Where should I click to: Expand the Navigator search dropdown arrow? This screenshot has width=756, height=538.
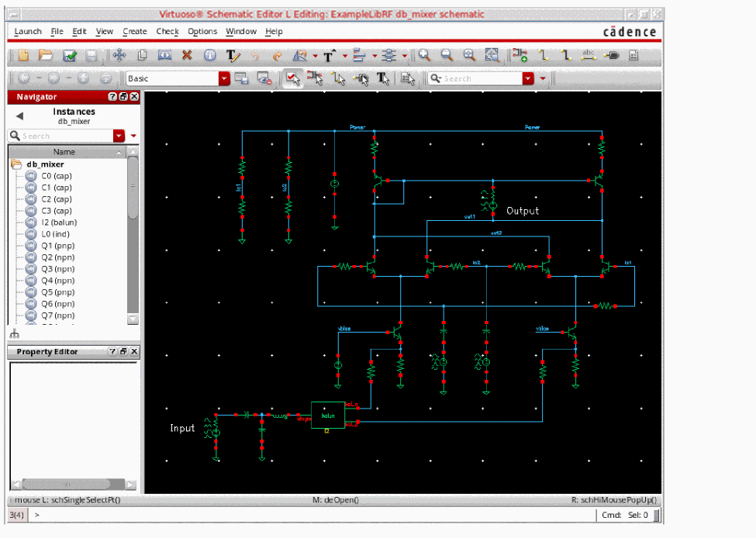pyautogui.click(x=119, y=136)
